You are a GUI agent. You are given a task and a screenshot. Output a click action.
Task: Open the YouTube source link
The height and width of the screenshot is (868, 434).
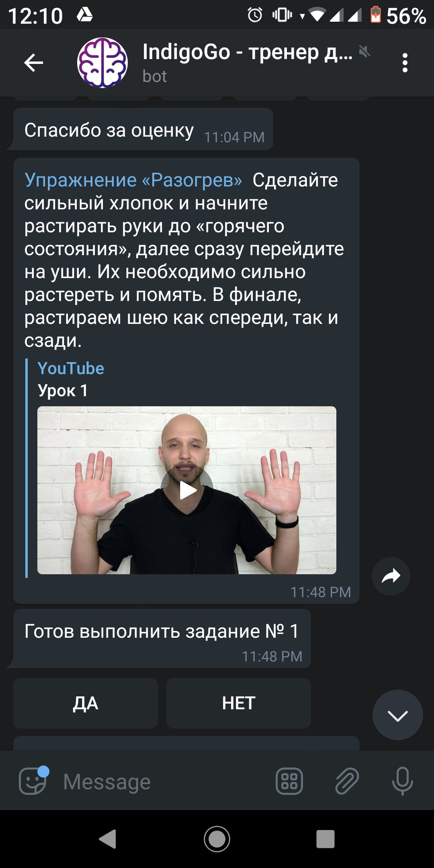(71, 368)
